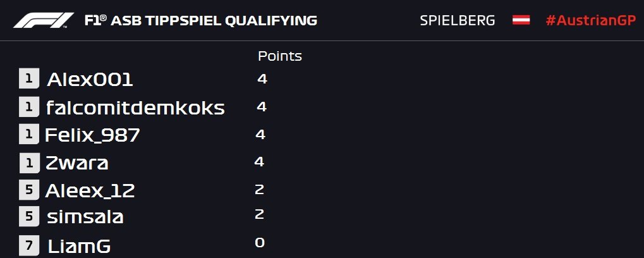Select the rank badge next to Alex001
The image size is (644, 258).
tap(29, 78)
